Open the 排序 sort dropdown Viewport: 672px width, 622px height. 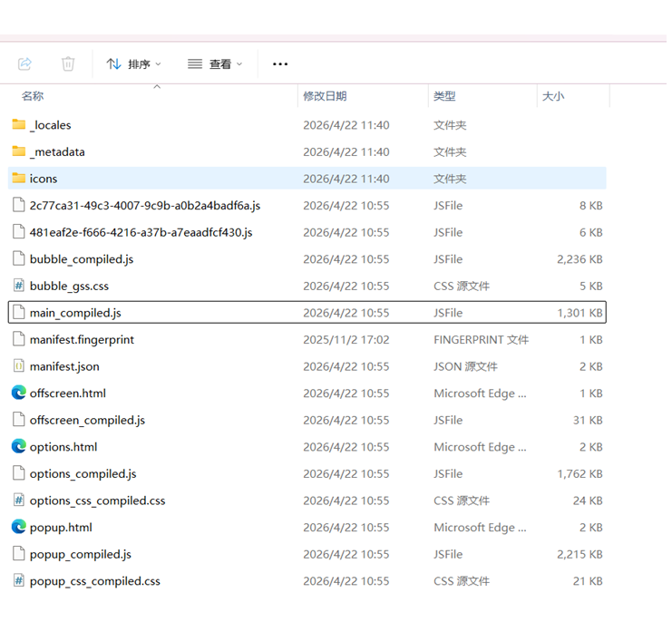[133, 63]
